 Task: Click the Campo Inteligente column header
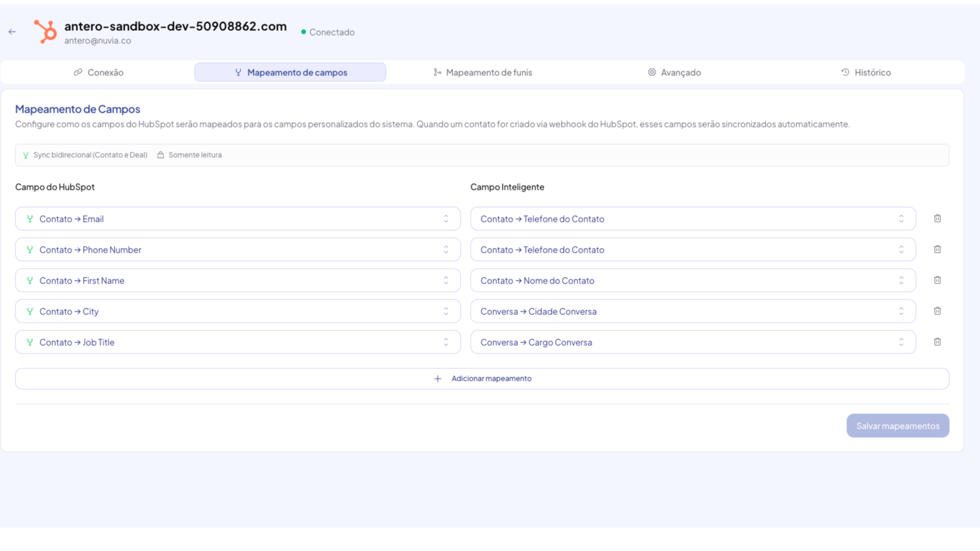pyautogui.click(x=508, y=187)
